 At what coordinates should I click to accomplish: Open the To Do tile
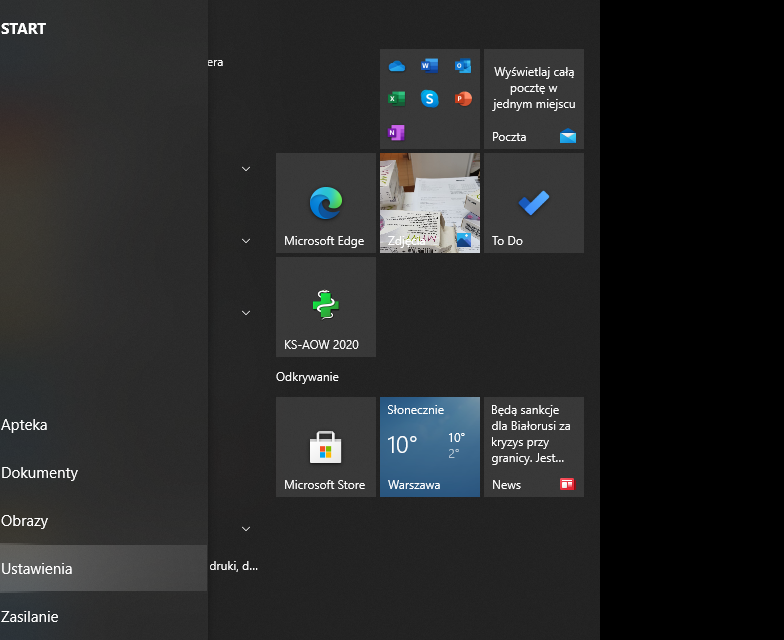(534, 203)
